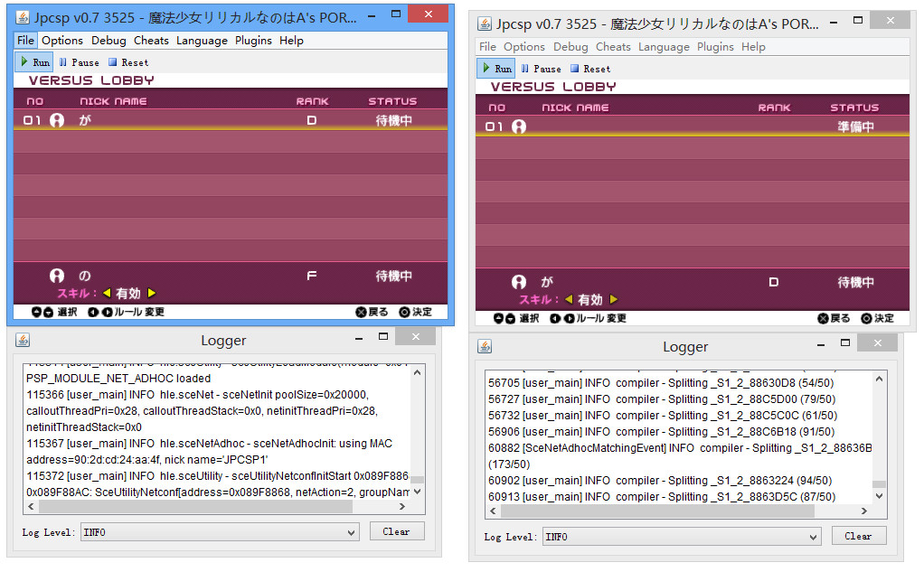Expand the Log Level combo box in the right Logger

(682, 537)
